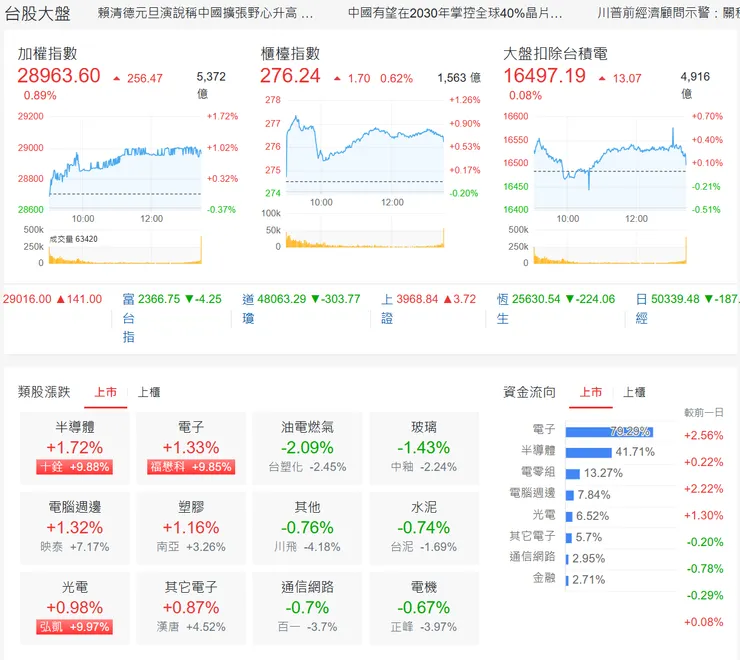Click the 加權指數 intraday line chart
The image size is (740, 660).
(125, 163)
